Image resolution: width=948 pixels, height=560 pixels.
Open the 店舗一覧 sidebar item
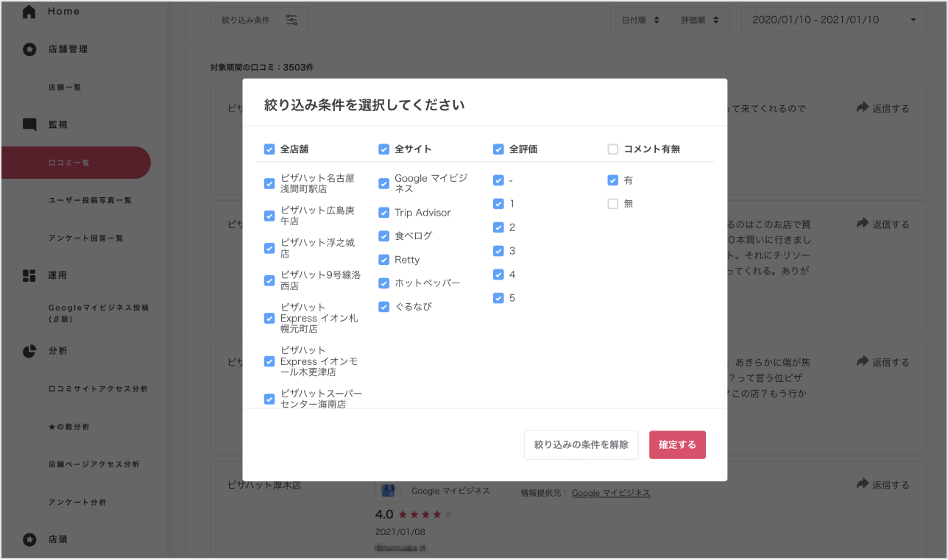[x=65, y=88]
